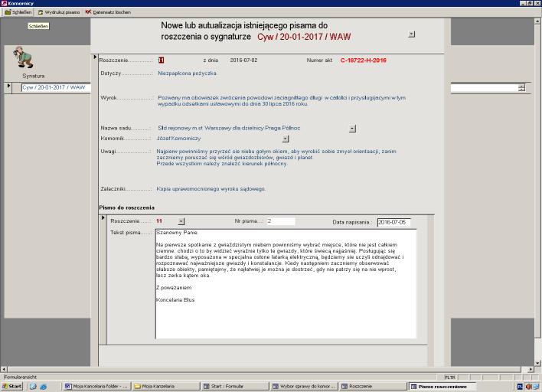
Task: Click first quick launch icon beside Start
Action: [33, 387]
